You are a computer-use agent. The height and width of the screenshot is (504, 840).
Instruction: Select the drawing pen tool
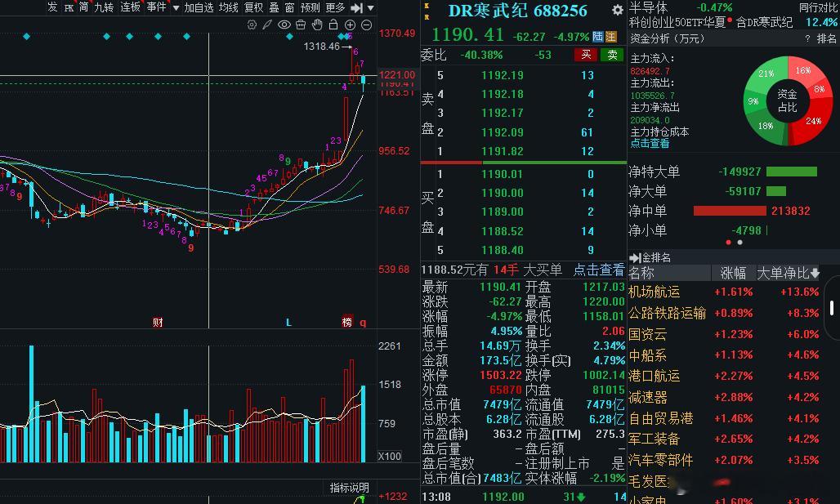[267, 25]
